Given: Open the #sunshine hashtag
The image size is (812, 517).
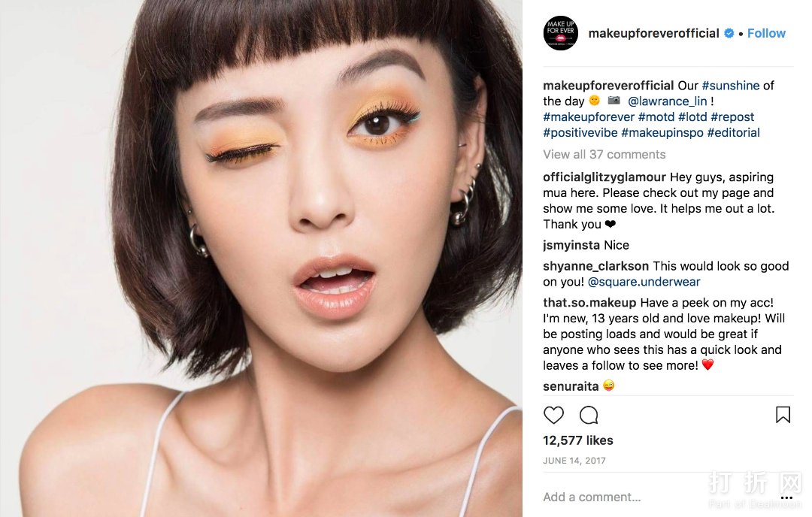Looking at the screenshot, I should [730, 86].
